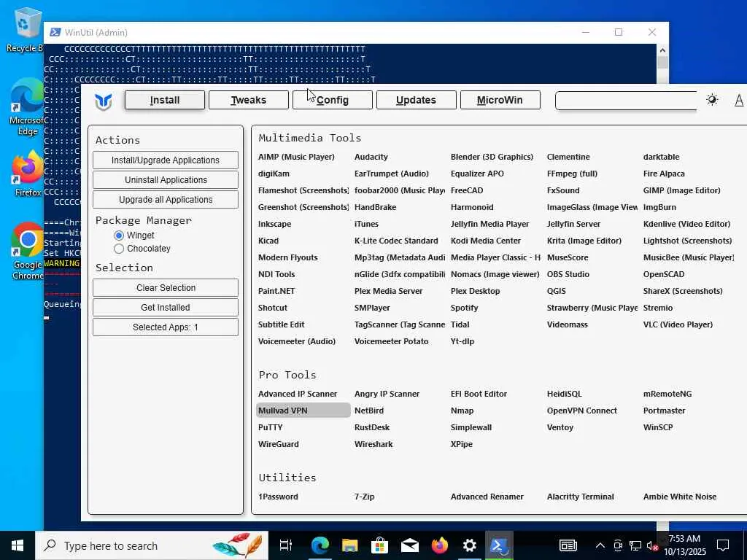Toggle the light/dark theme sun icon
The height and width of the screenshot is (560, 747).
[x=712, y=100]
